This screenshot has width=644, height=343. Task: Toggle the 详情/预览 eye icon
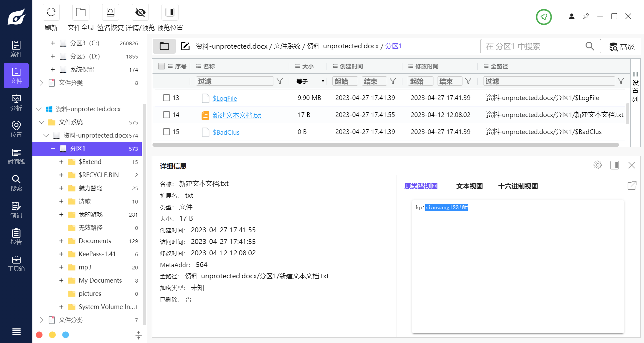click(x=140, y=12)
